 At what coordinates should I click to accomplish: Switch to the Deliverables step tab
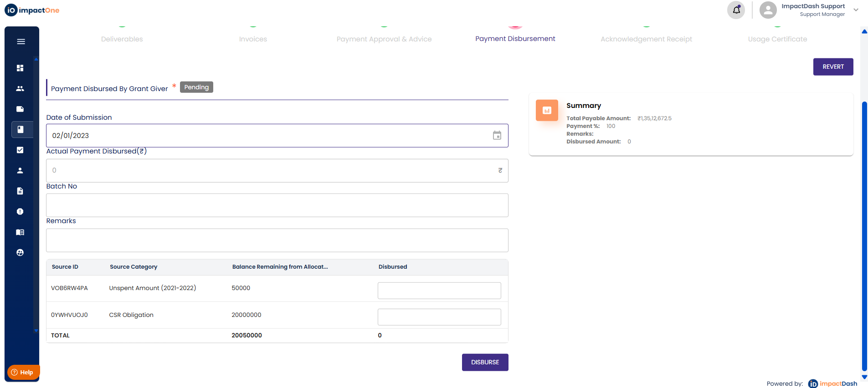click(122, 39)
